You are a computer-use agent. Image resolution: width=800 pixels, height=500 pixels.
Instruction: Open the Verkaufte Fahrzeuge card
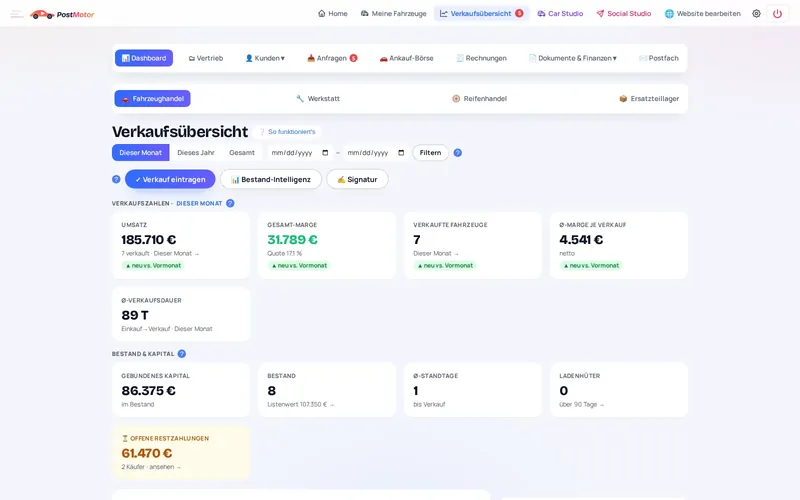473,245
